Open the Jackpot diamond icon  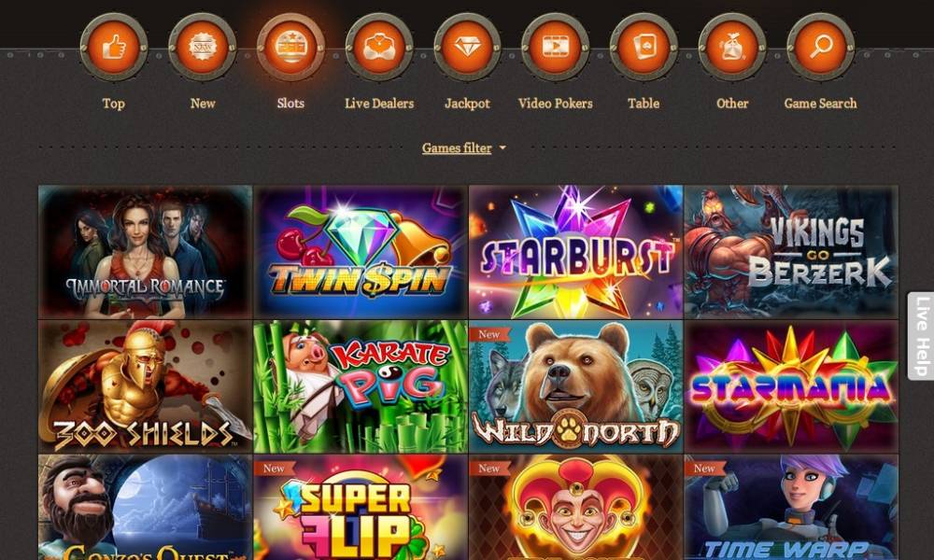tap(467, 47)
